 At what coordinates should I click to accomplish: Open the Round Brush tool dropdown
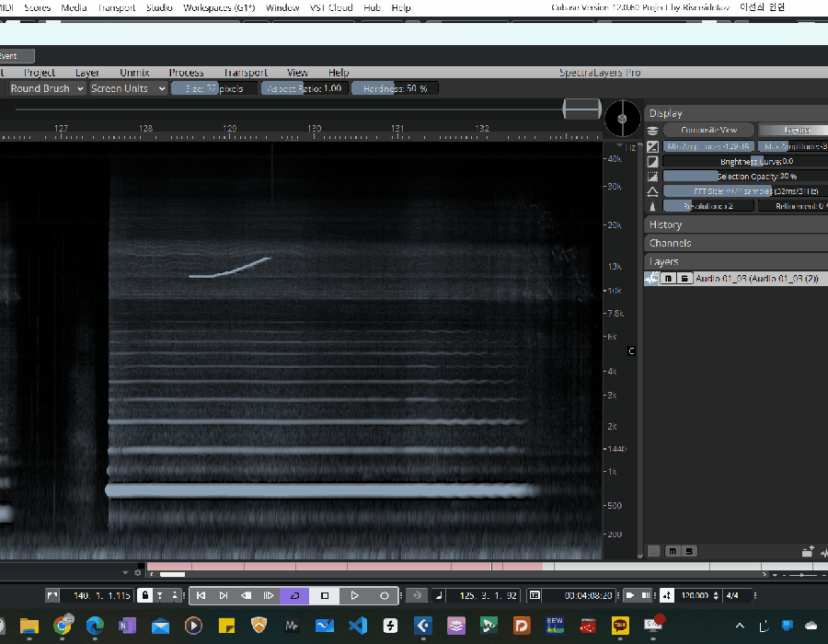click(48, 88)
